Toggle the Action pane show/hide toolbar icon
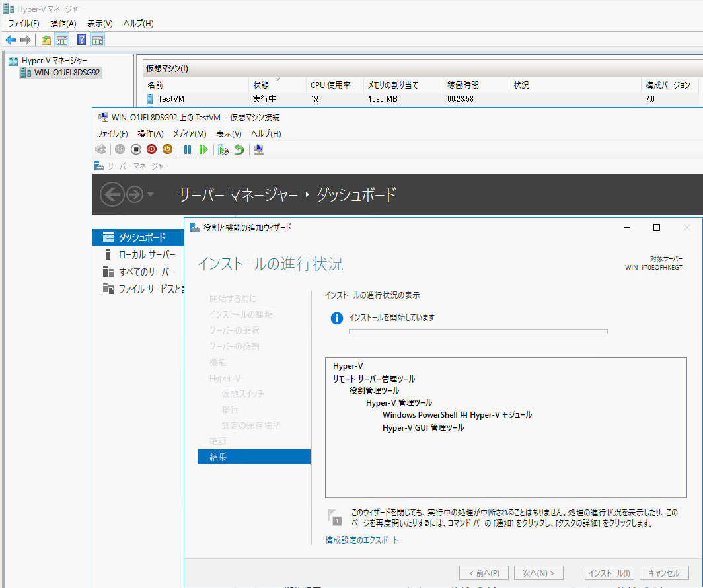 pyautogui.click(x=98, y=40)
